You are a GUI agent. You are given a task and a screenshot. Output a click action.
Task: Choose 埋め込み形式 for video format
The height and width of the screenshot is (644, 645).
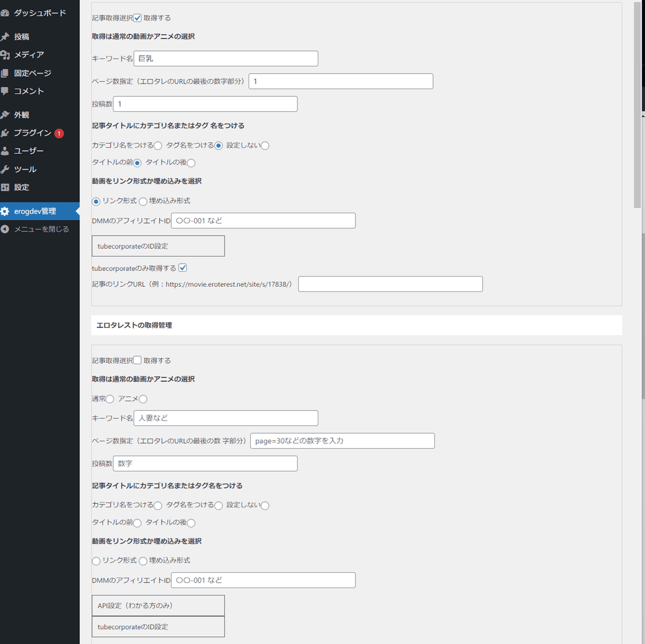143,560
